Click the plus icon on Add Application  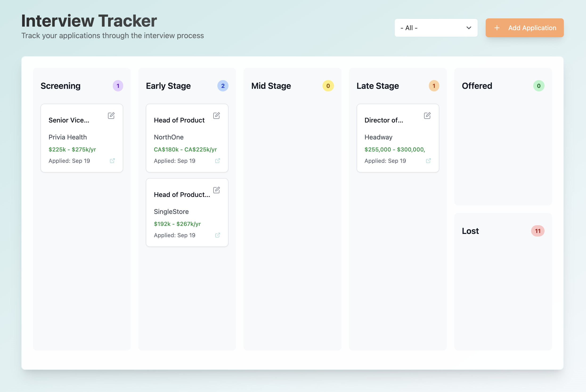[497, 28]
